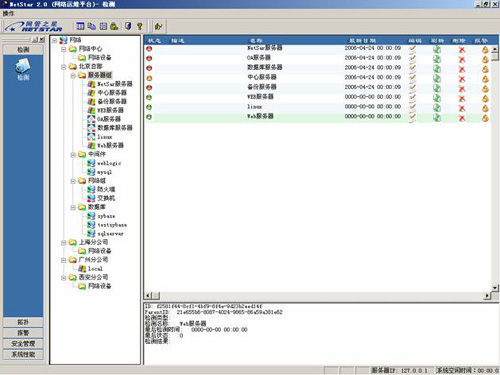Click the yellow hand toolbar icon
Viewport: 500px width, 375px height.
tap(158, 26)
